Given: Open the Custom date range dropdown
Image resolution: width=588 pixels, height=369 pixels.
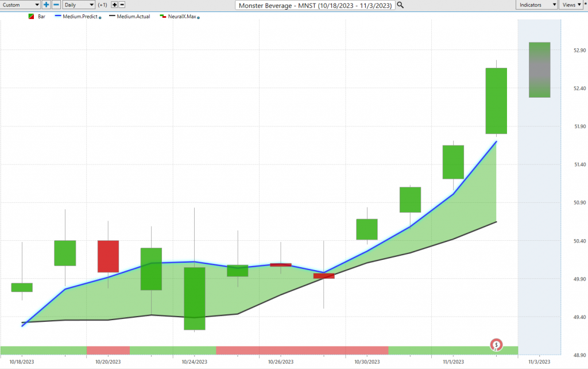Looking at the screenshot, I should click(20, 5).
